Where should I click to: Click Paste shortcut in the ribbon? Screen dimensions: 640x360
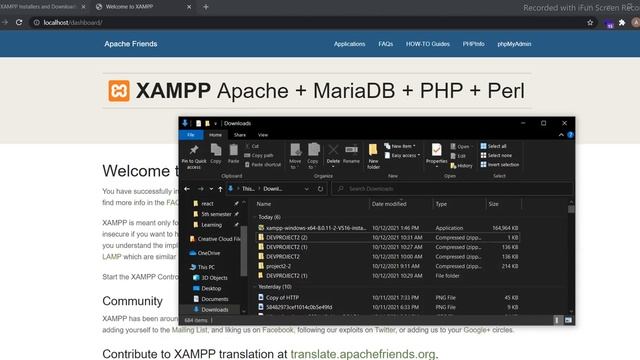tap(262, 165)
